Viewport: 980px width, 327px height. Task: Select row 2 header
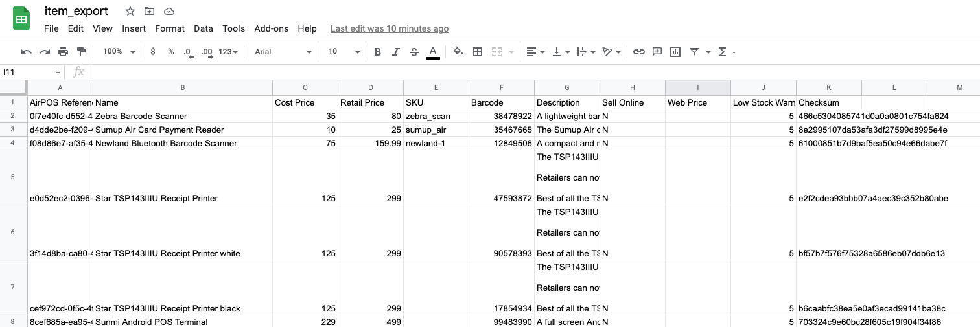pos(13,116)
